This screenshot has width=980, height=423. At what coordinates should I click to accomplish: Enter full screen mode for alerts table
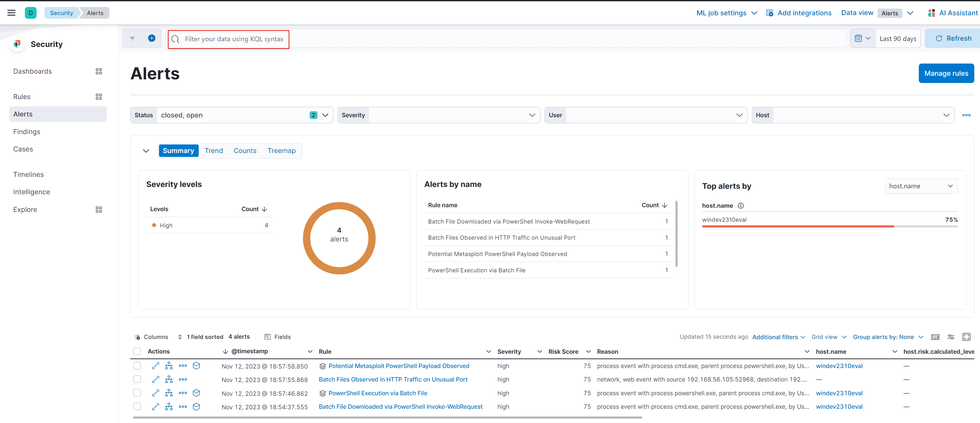(x=966, y=337)
